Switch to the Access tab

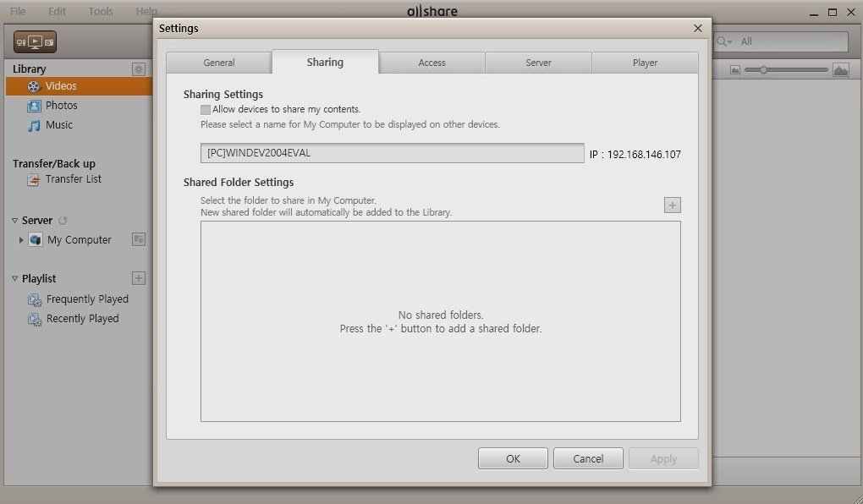click(432, 63)
